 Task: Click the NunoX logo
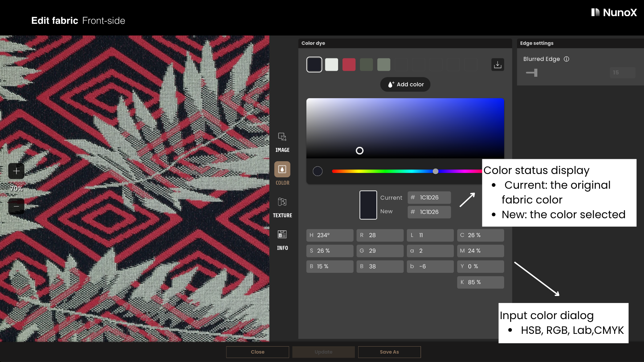coord(614,13)
